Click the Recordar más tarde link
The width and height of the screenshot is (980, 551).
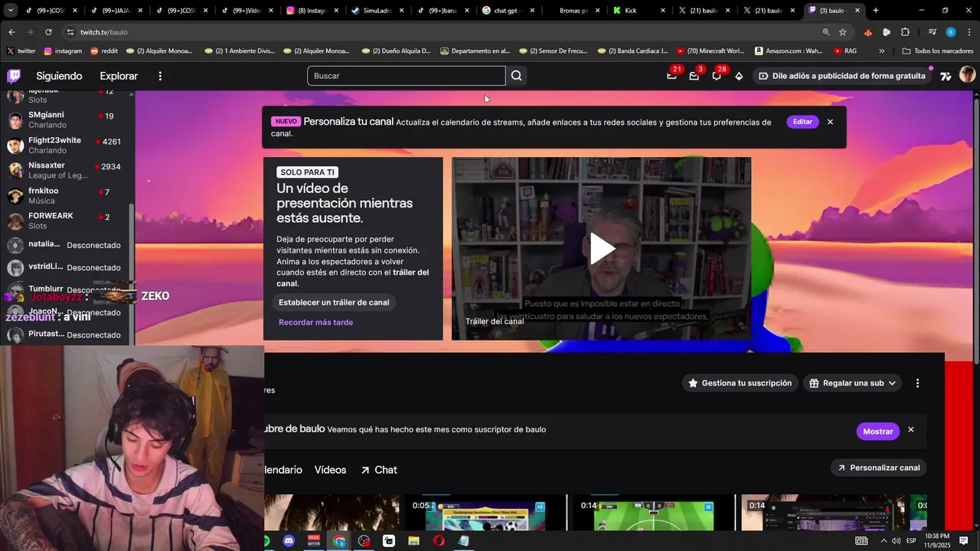click(x=315, y=322)
